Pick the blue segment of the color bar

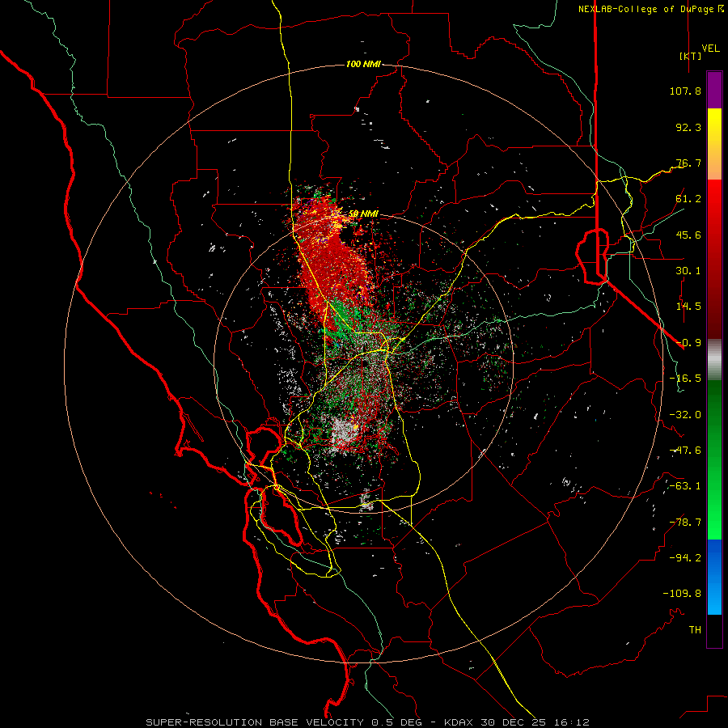(714, 577)
